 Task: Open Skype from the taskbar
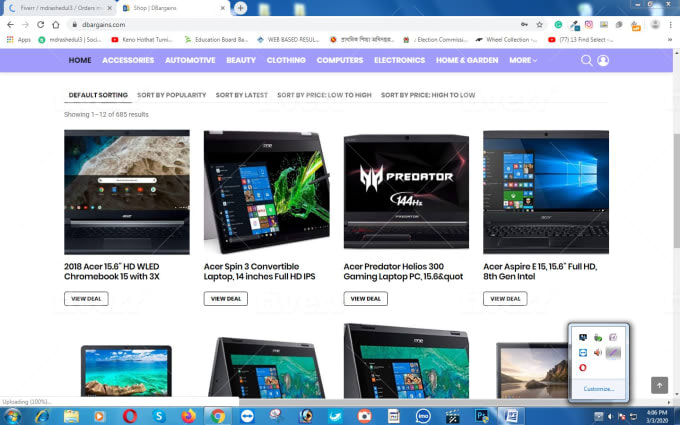click(x=159, y=416)
